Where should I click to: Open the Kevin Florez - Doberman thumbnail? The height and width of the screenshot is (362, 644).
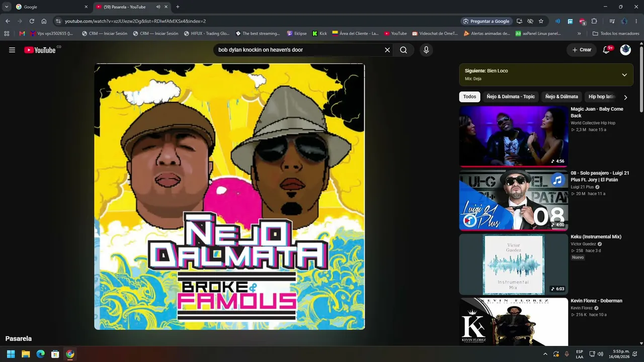click(513, 321)
